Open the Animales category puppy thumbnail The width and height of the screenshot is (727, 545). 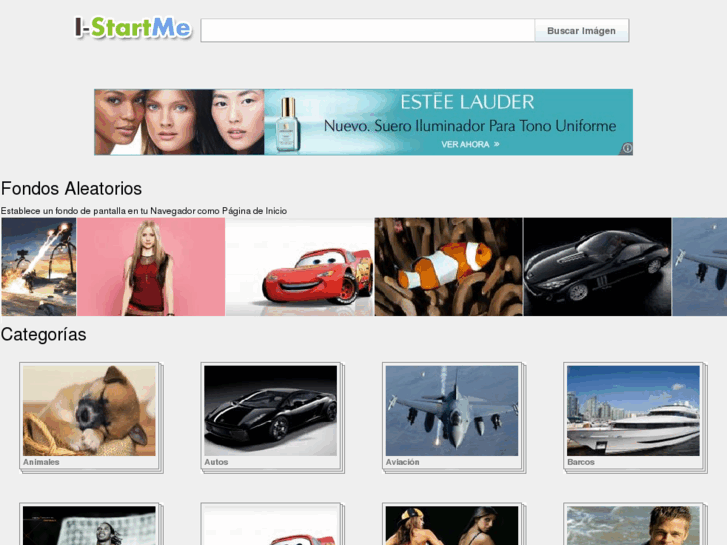tap(89, 410)
